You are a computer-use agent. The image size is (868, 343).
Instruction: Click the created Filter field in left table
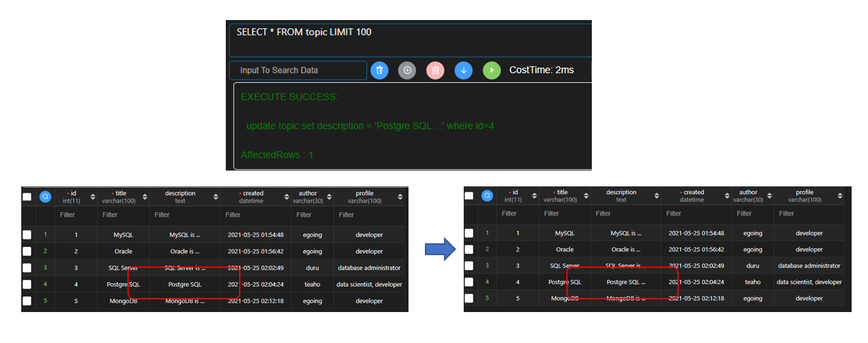[256, 215]
